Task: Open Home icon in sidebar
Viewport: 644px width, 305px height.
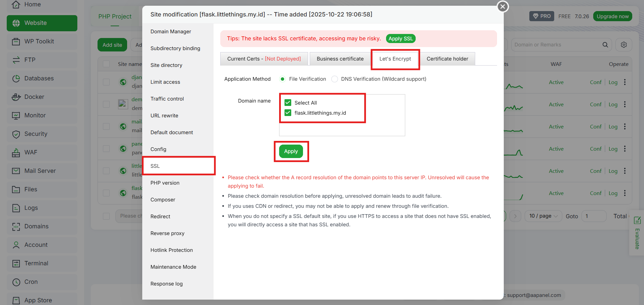Action: click(x=16, y=4)
